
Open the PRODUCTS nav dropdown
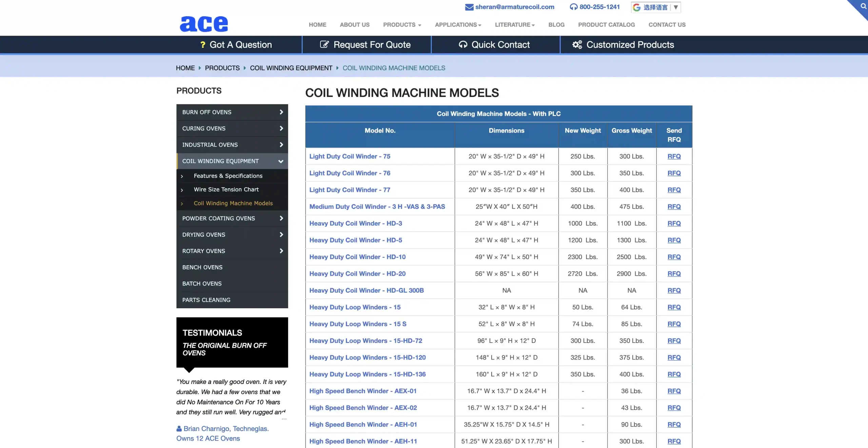click(402, 25)
